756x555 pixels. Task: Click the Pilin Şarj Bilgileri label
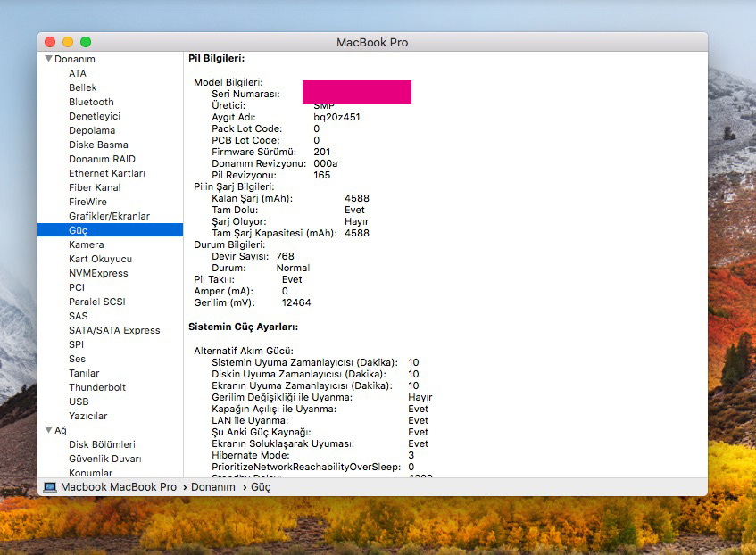pyautogui.click(x=234, y=186)
